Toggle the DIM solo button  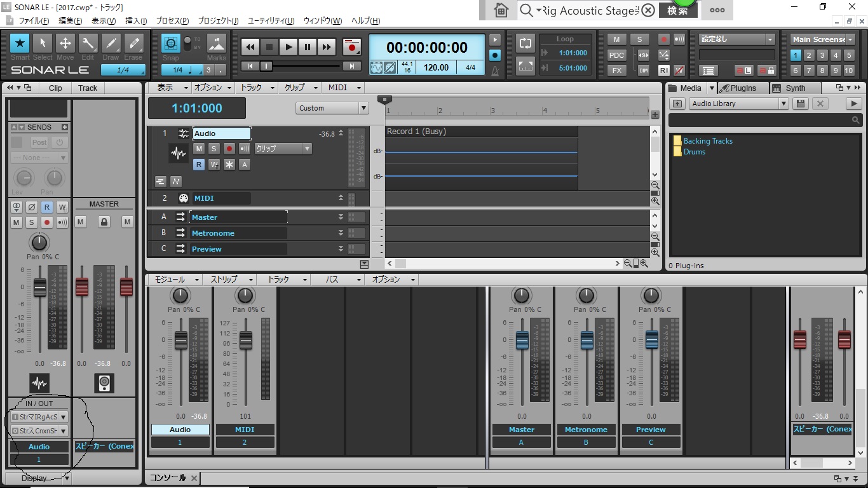point(644,71)
